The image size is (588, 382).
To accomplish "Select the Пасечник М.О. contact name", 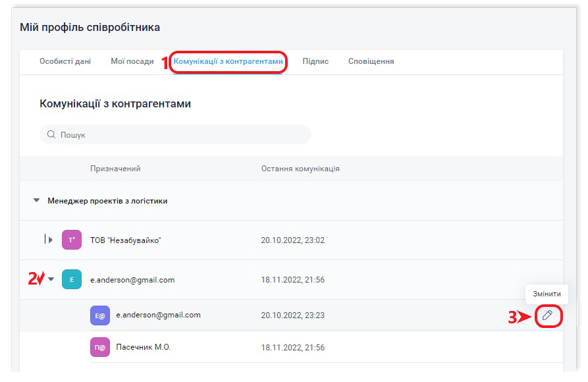I will point(143,347).
